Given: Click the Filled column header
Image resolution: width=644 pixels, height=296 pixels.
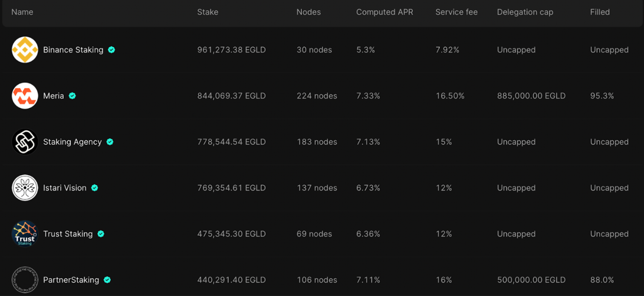Looking at the screenshot, I should (x=600, y=12).
